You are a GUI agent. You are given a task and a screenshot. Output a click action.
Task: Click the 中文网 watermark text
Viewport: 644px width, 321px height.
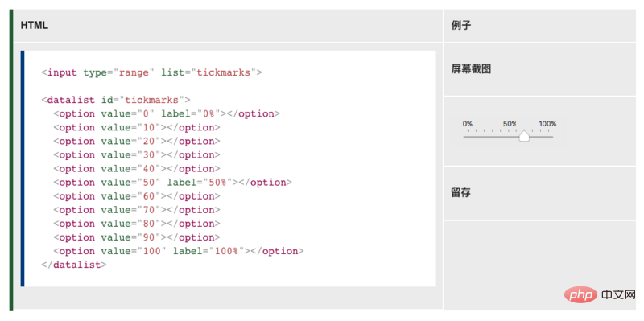618,294
